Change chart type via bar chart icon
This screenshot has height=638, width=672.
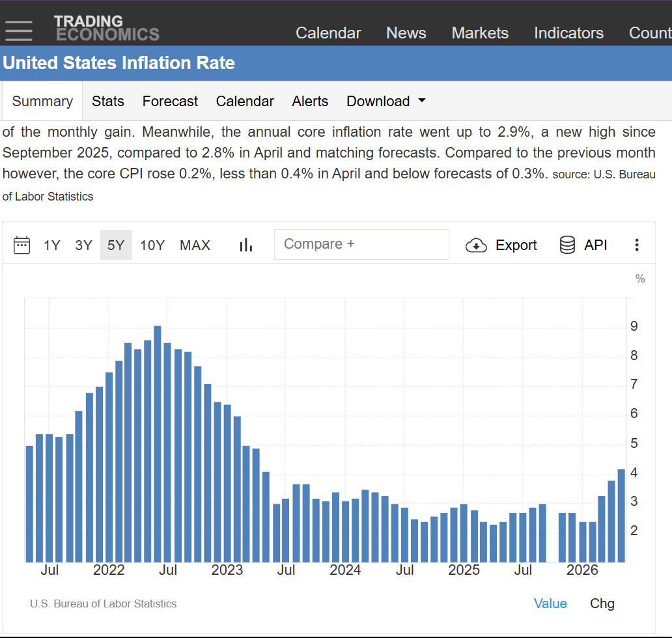[x=246, y=245]
